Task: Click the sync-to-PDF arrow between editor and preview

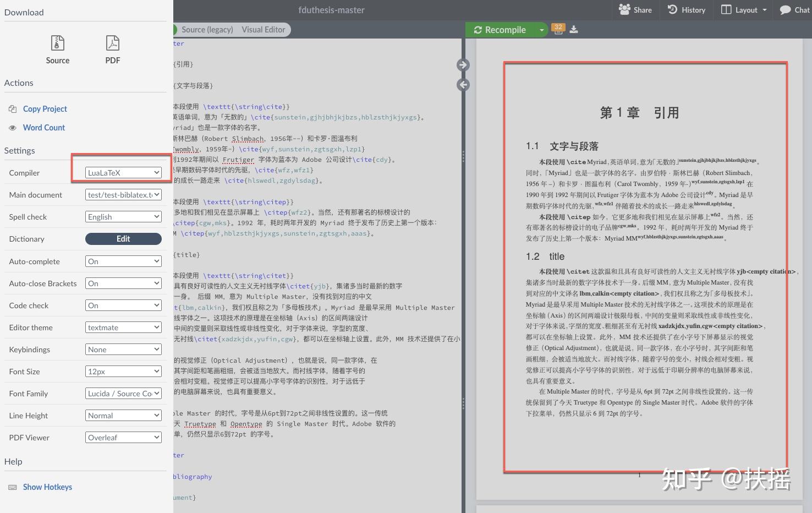Action: coord(463,64)
